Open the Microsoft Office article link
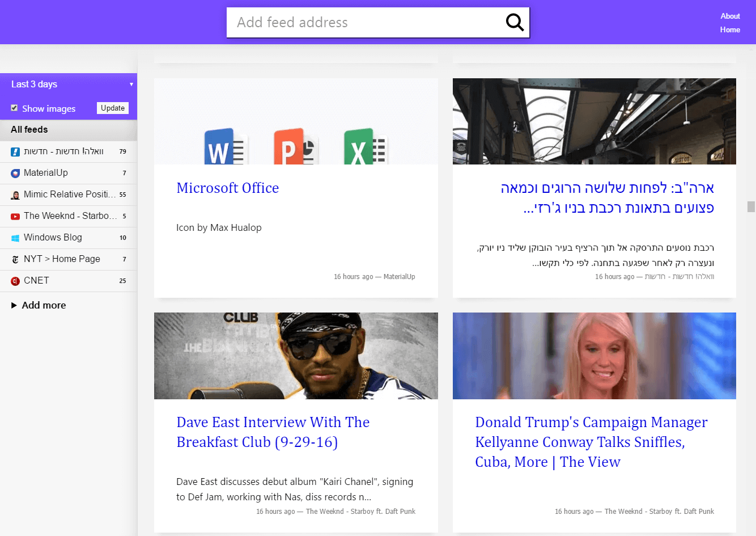 pyautogui.click(x=227, y=188)
